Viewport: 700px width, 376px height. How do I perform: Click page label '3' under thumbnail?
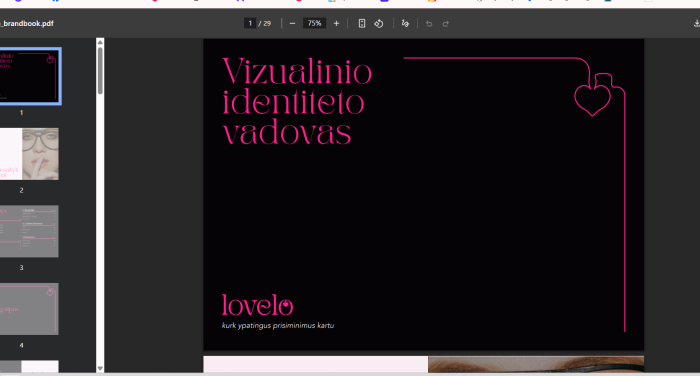(21, 267)
